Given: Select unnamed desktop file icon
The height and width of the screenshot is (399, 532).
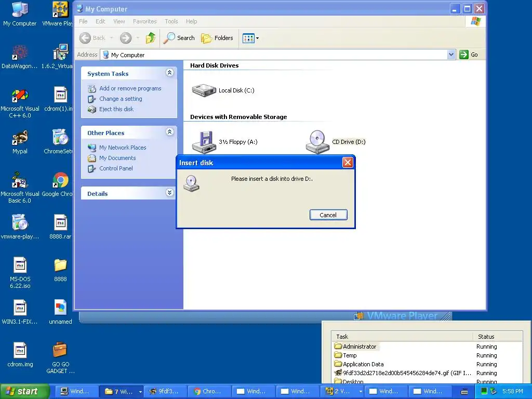Looking at the screenshot, I should (x=60, y=312).
